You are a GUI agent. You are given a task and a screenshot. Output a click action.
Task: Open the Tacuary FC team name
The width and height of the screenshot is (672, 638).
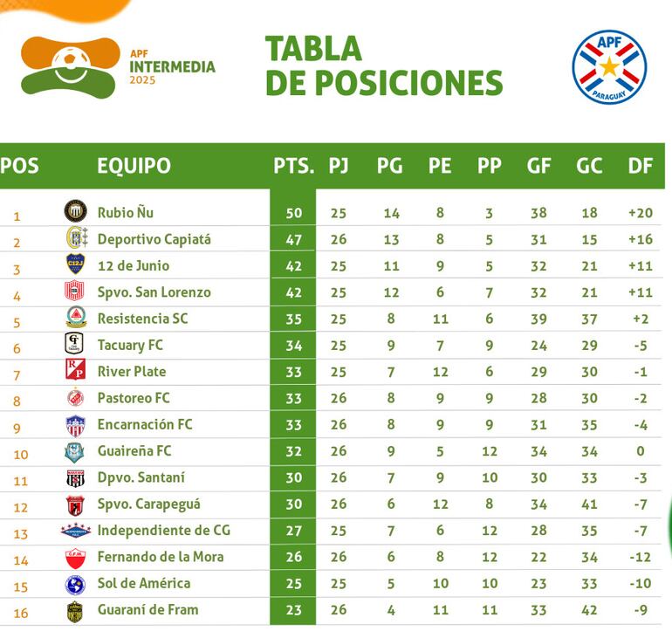(x=130, y=345)
